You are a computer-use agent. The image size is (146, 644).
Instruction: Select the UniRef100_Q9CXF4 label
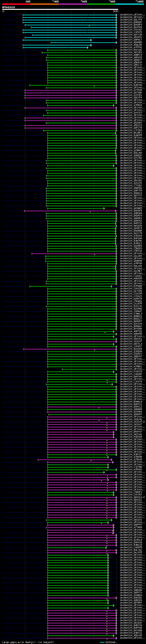click(131, 98)
